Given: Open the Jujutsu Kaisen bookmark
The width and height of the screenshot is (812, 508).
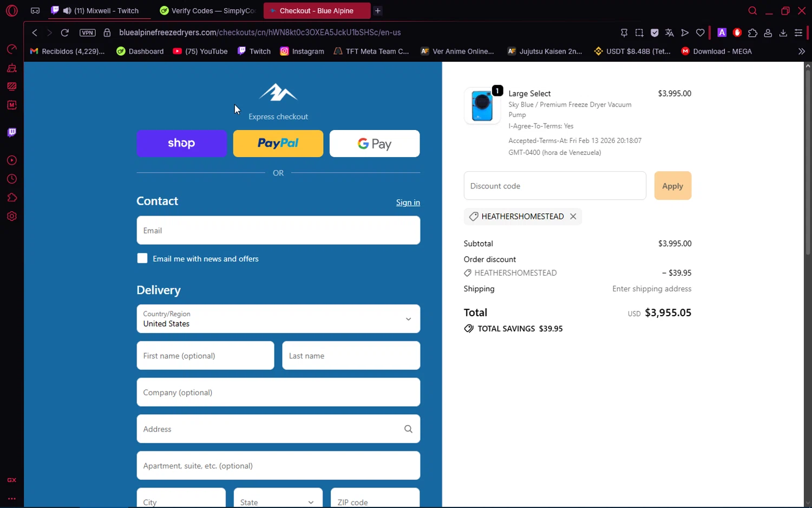Looking at the screenshot, I should [x=545, y=51].
